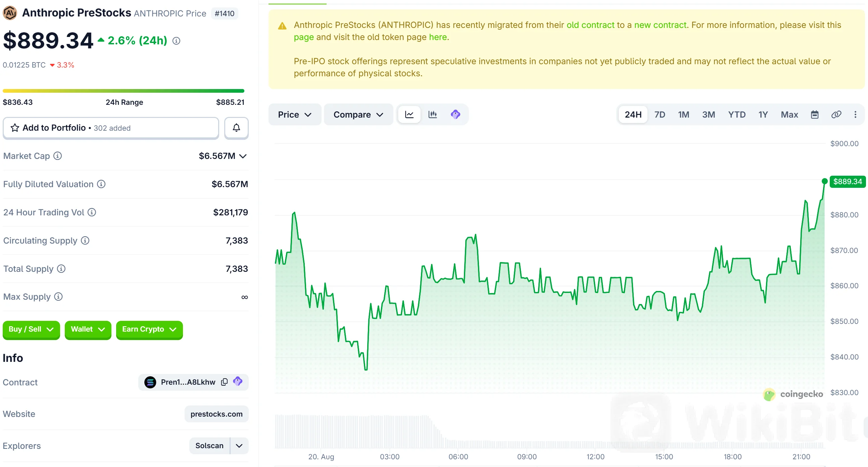Show Max Supply info icon
The height and width of the screenshot is (467, 868).
pyautogui.click(x=58, y=297)
